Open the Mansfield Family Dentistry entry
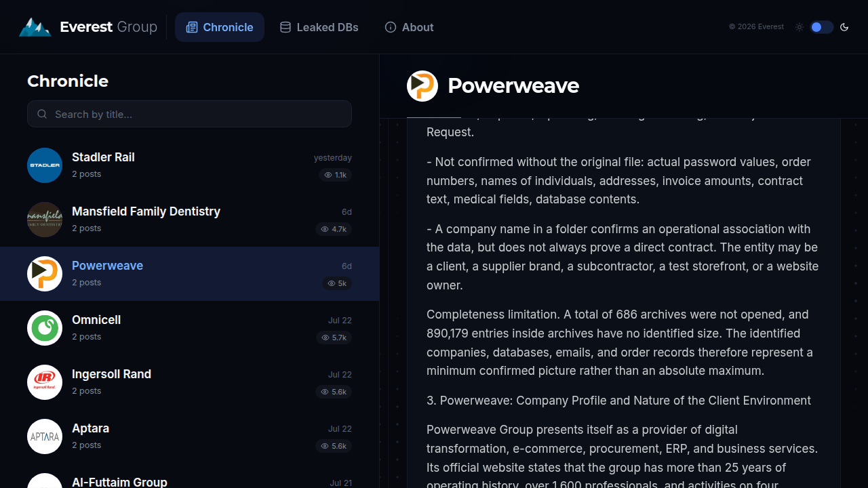 [x=190, y=220]
